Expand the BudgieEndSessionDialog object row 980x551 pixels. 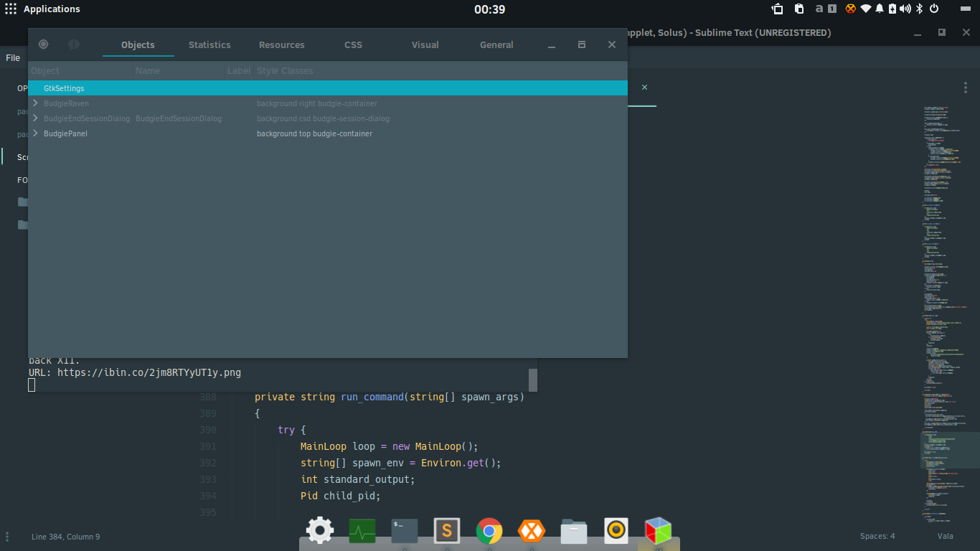coord(35,118)
